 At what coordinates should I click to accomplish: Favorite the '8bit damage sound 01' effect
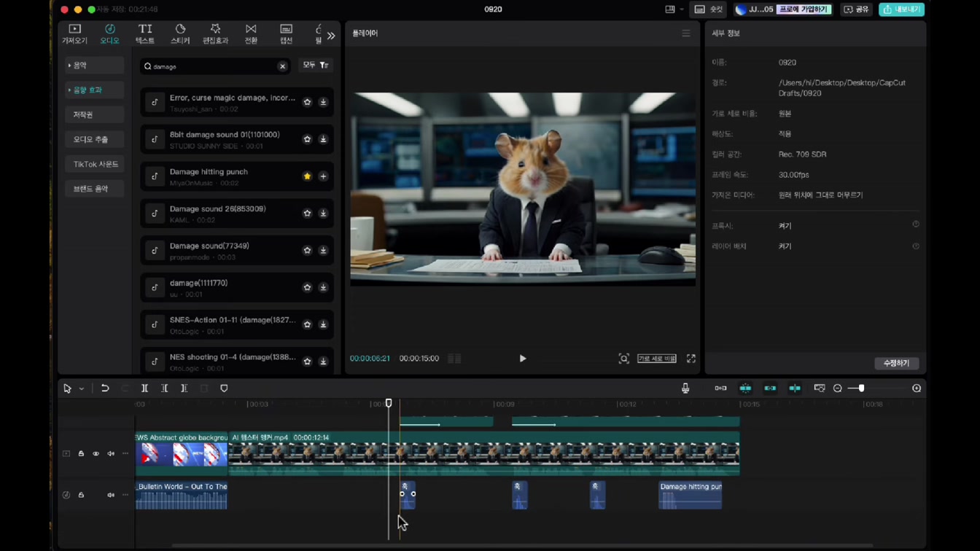tap(307, 139)
